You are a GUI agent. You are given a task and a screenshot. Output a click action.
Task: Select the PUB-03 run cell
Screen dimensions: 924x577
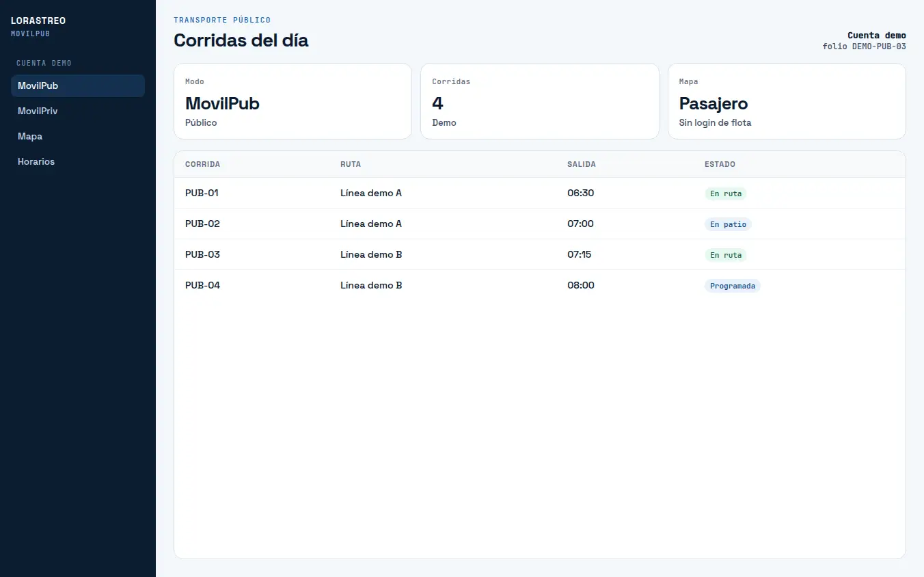[x=202, y=255]
